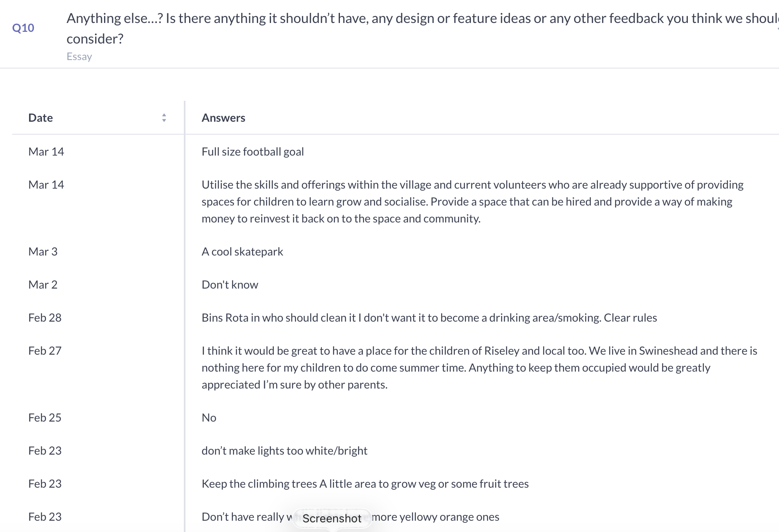Click the Q10 question label
Image resolution: width=779 pixels, height=532 pixels.
pos(23,28)
